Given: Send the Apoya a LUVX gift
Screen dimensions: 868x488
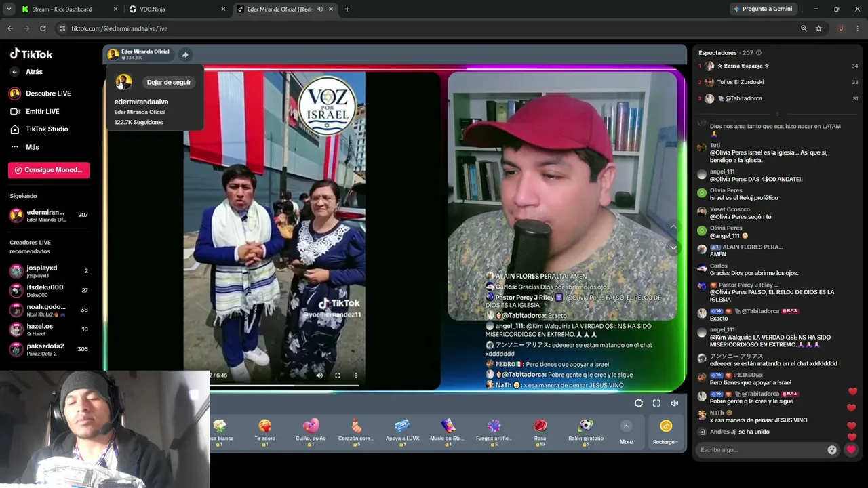Looking at the screenshot, I should tap(402, 432).
